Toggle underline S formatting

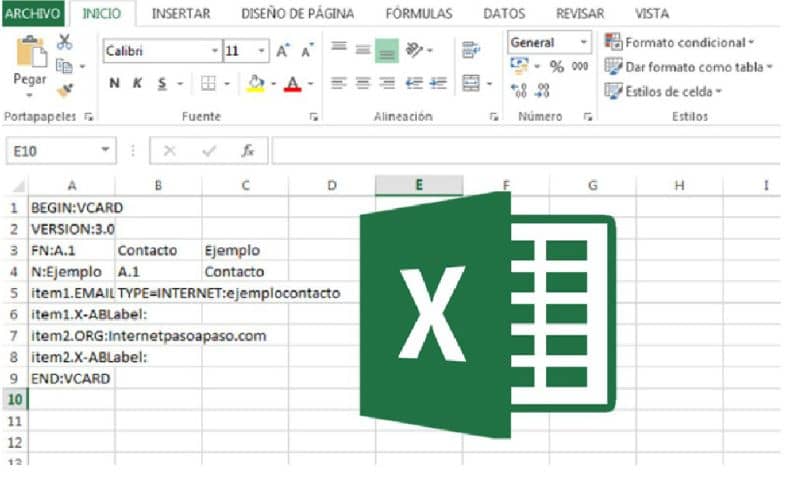pos(162,83)
